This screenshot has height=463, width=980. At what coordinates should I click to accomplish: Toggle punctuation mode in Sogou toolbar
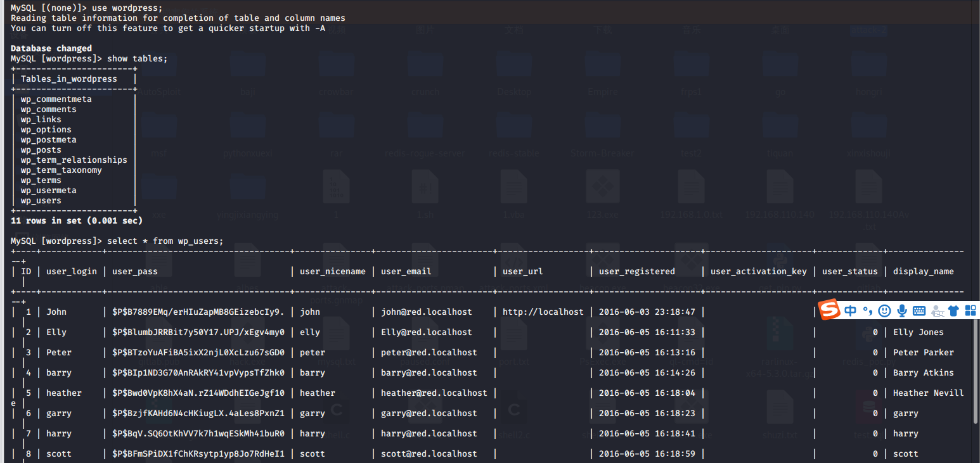tap(867, 311)
